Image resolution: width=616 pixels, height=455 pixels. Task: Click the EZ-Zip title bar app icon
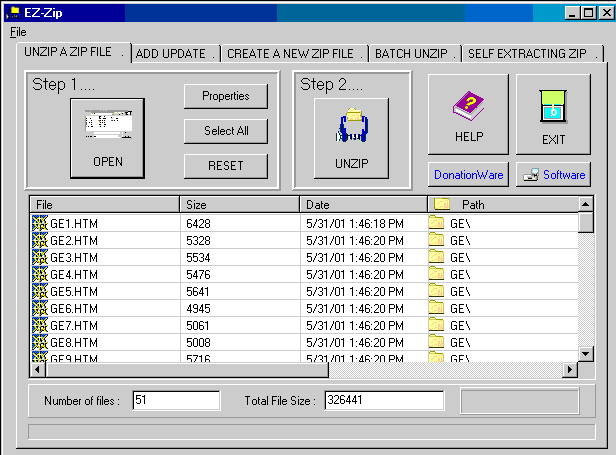tap(13, 13)
